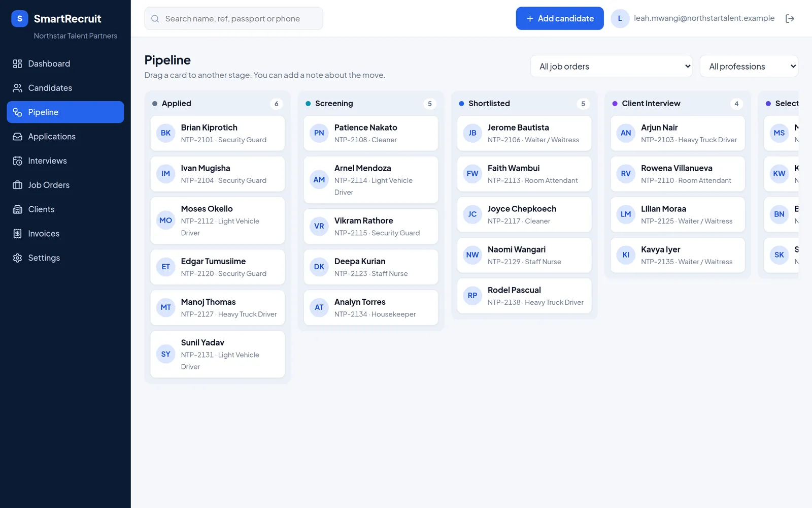812x508 pixels.
Task: Click the Interviews calendar icon
Action: tap(17, 161)
